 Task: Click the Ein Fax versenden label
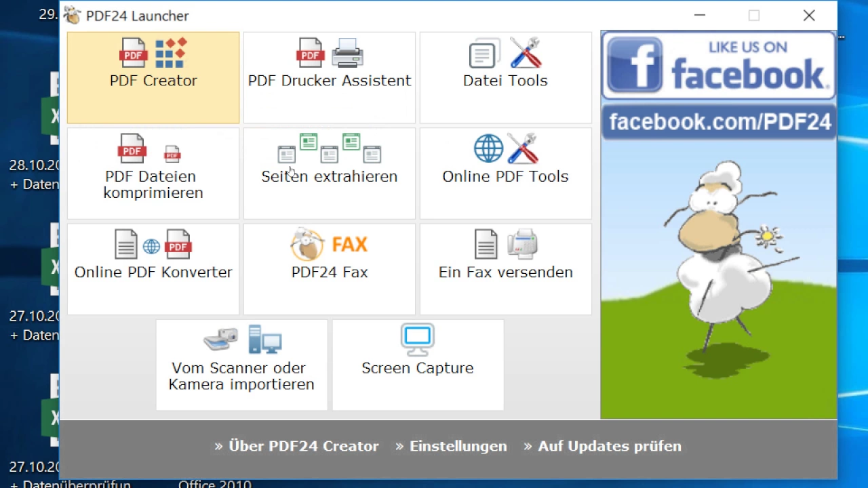click(506, 272)
